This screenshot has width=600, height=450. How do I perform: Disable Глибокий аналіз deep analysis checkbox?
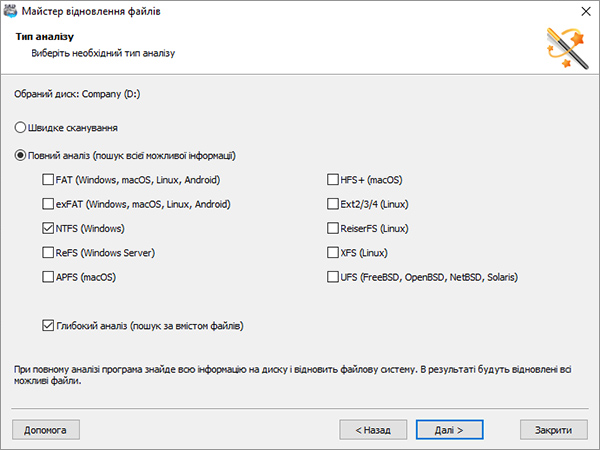point(48,326)
